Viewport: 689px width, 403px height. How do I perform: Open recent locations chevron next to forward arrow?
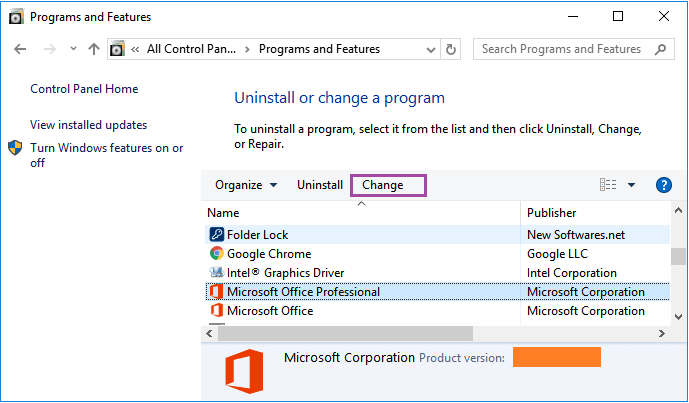click(x=73, y=49)
